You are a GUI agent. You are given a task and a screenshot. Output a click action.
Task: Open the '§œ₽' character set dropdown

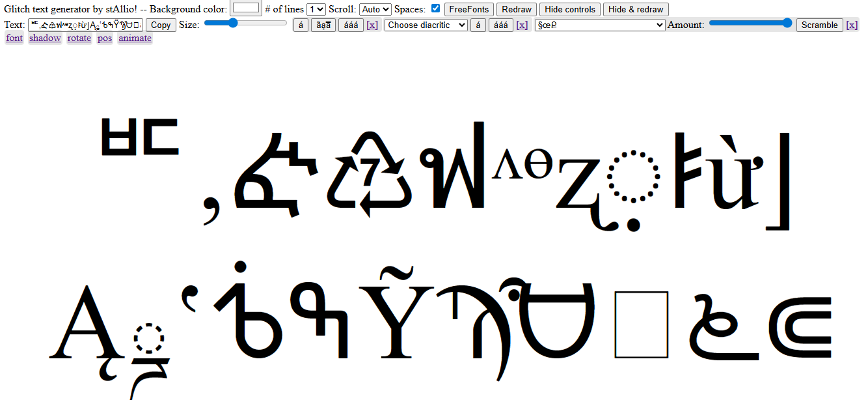point(599,25)
